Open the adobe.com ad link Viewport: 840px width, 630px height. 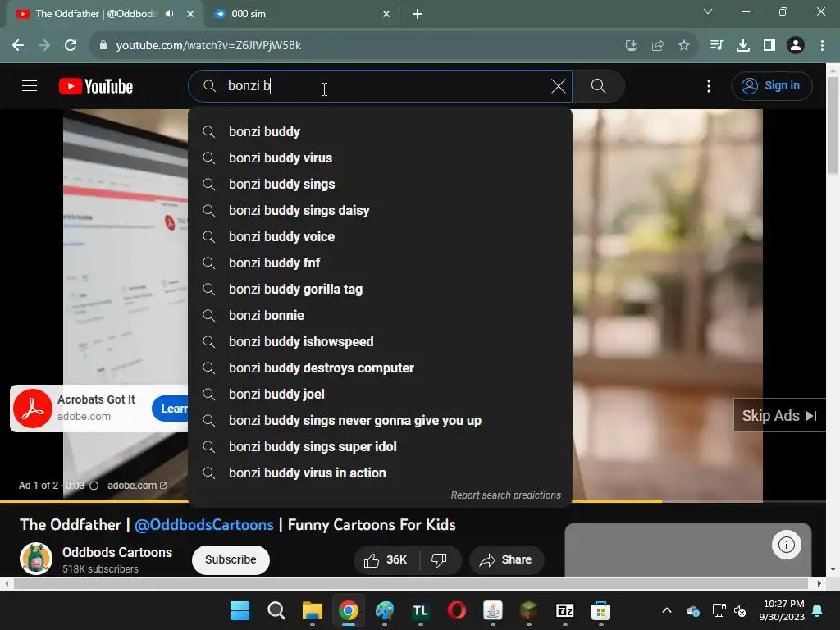click(x=137, y=486)
